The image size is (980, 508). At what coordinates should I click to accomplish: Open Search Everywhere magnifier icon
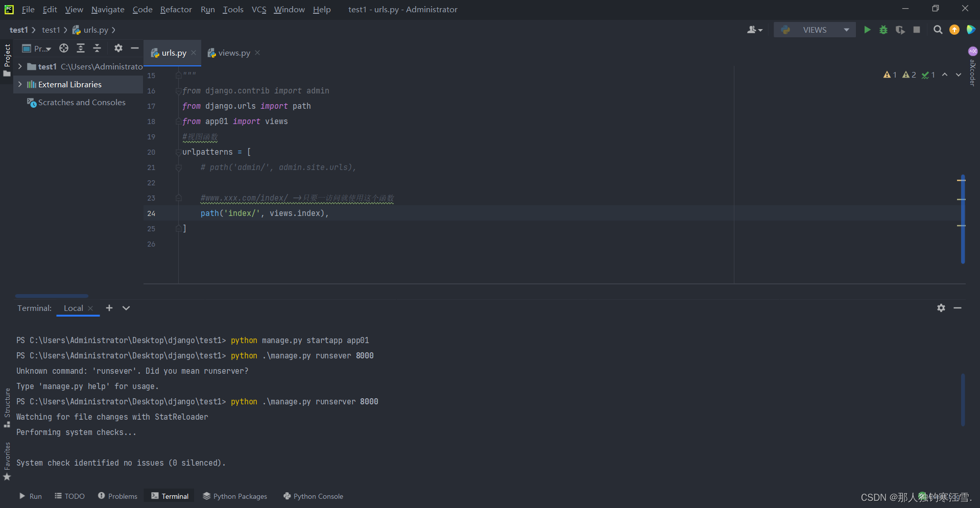click(938, 30)
